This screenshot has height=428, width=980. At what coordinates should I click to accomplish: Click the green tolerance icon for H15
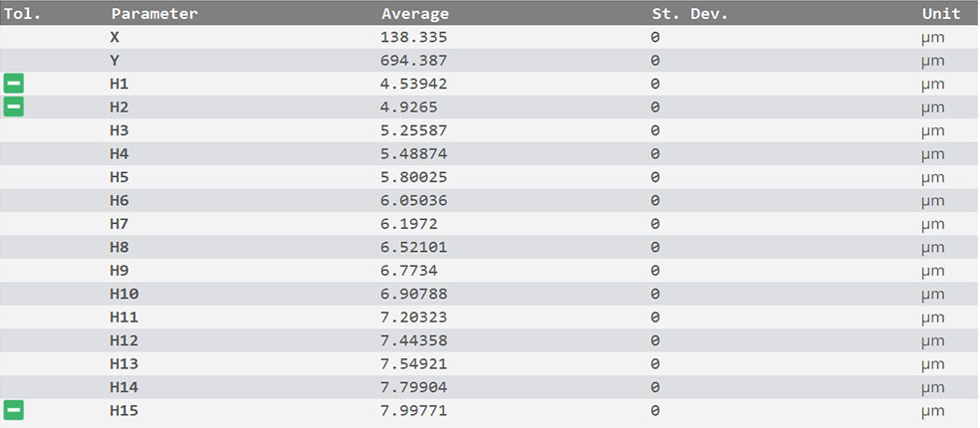[x=14, y=410]
